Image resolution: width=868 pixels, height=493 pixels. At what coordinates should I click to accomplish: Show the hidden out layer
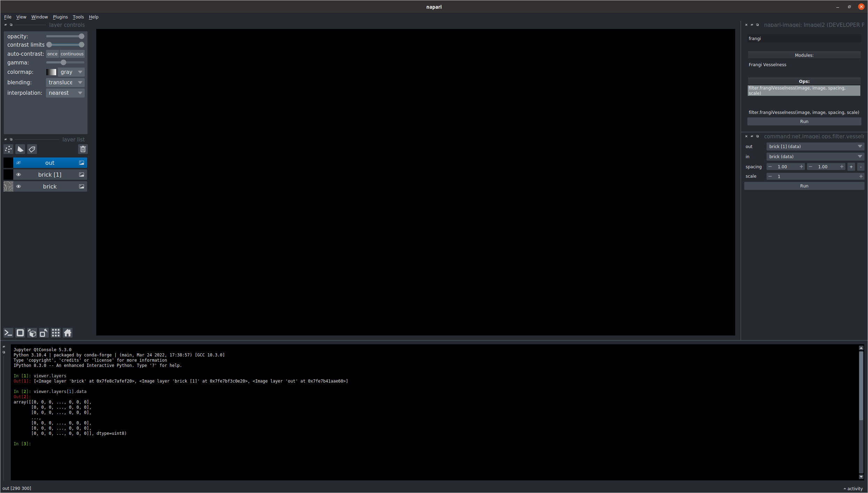click(18, 162)
